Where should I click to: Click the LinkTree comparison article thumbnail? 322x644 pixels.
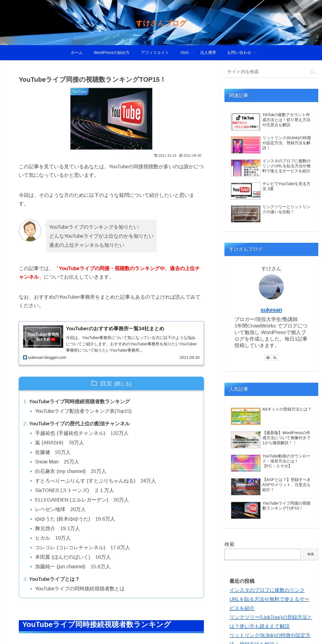click(x=246, y=214)
